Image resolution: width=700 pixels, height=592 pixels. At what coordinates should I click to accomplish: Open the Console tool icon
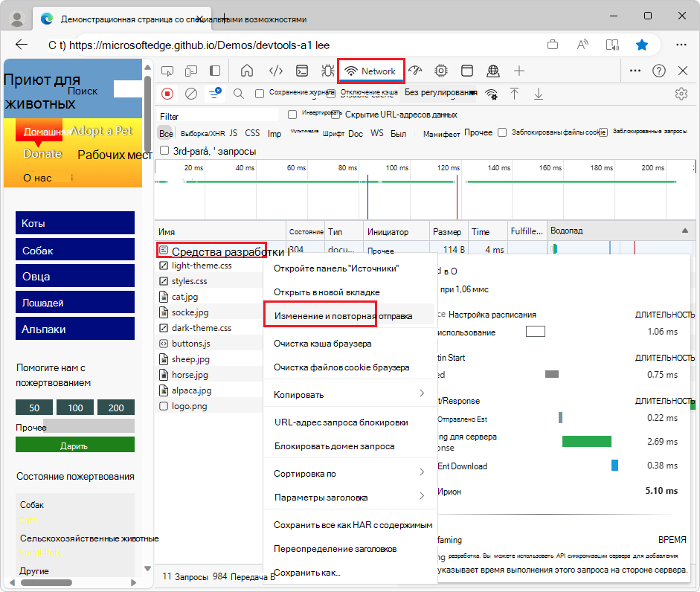(302, 71)
